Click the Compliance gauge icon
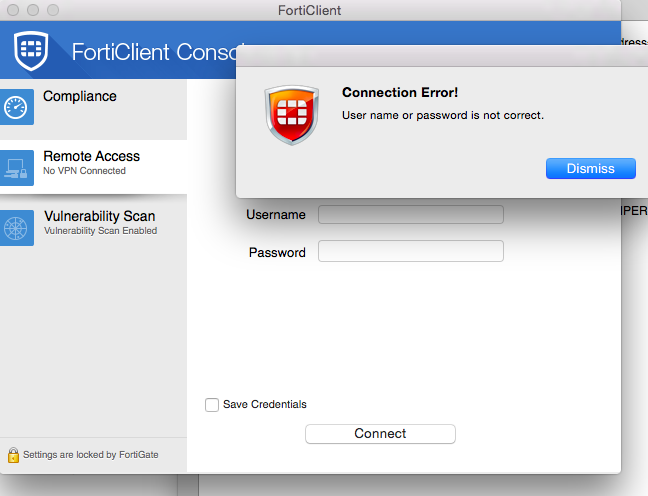This screenshot has width=648, height=496. click(x=18, y=108)
